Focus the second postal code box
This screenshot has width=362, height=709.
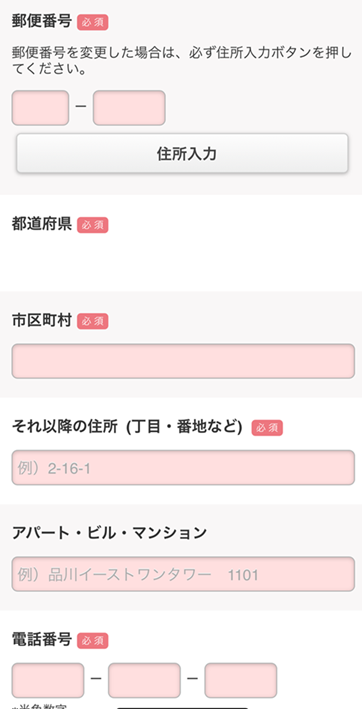[x=129, y=108]
